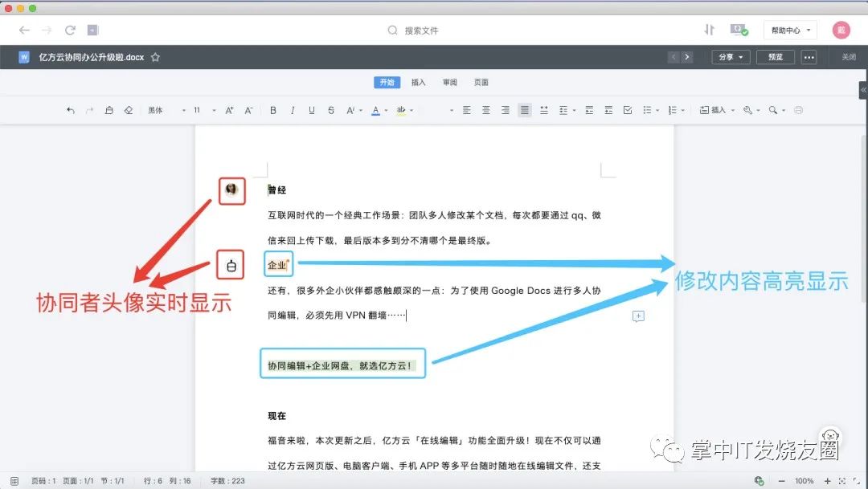Click the superscript A icon

click(350, 110)
